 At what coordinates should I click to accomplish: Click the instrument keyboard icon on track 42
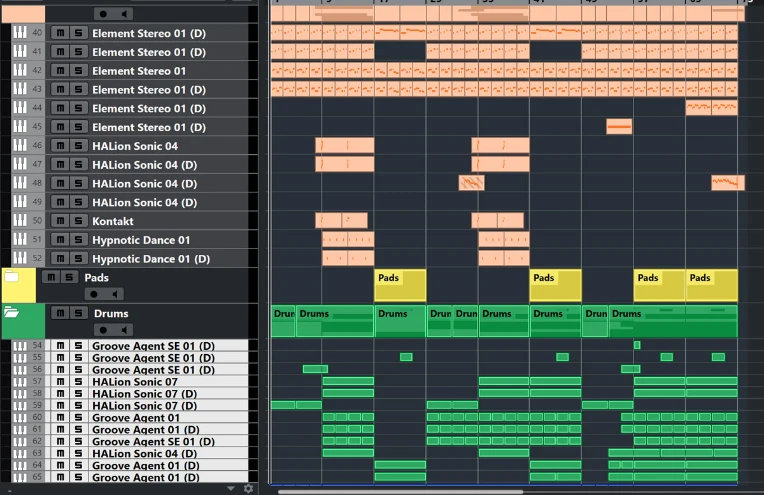point(20,71)
